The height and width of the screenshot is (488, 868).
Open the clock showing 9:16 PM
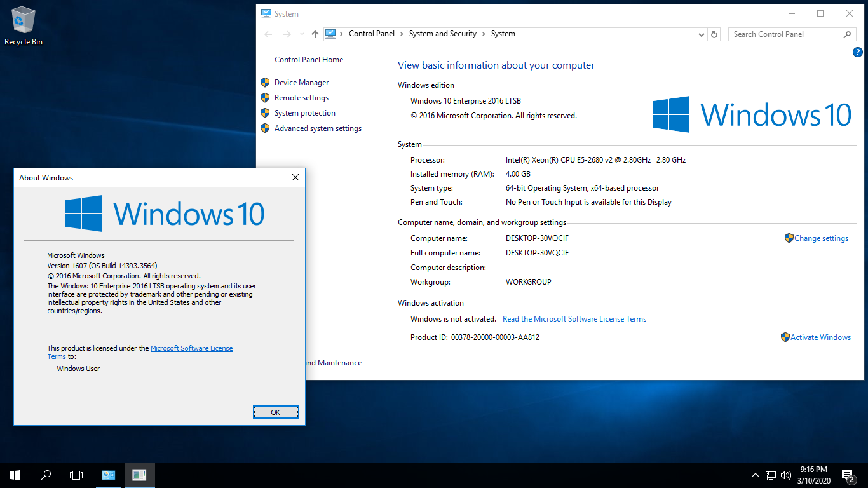(814, 475)
